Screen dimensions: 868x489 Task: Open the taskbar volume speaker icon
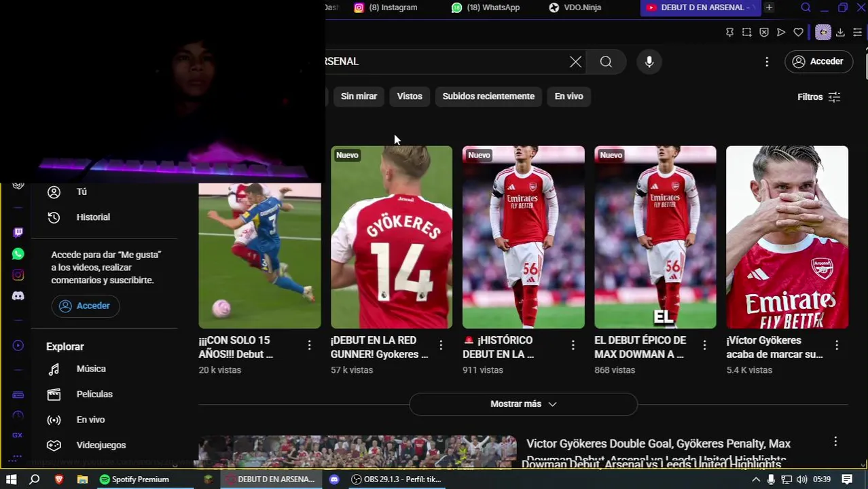801,479
